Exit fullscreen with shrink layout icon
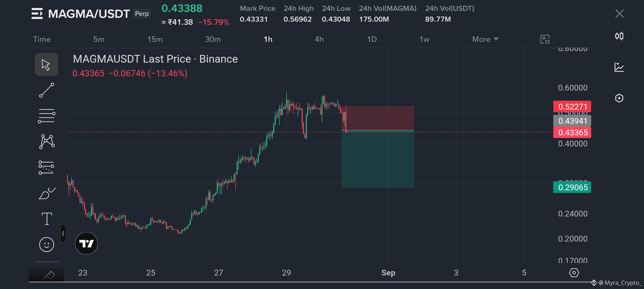The height and width of the screenshot is (289, 644). (545, 39)
